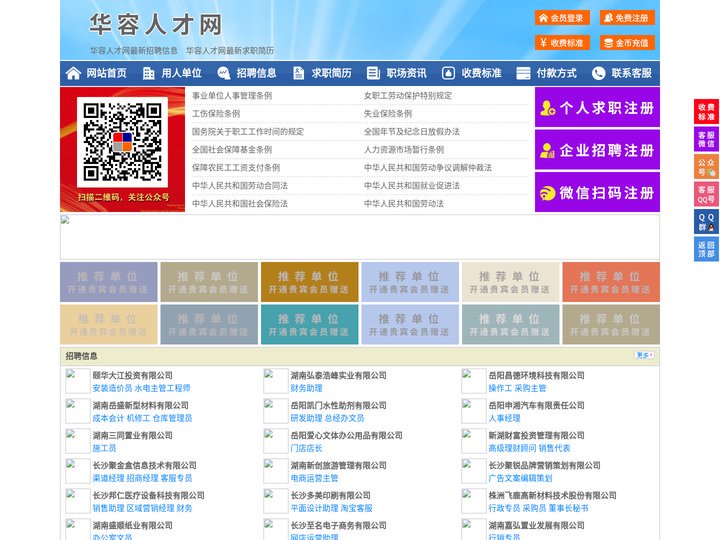Open job link 安装造价员
The height and width of the screenshot is (540, 720).
112,388
